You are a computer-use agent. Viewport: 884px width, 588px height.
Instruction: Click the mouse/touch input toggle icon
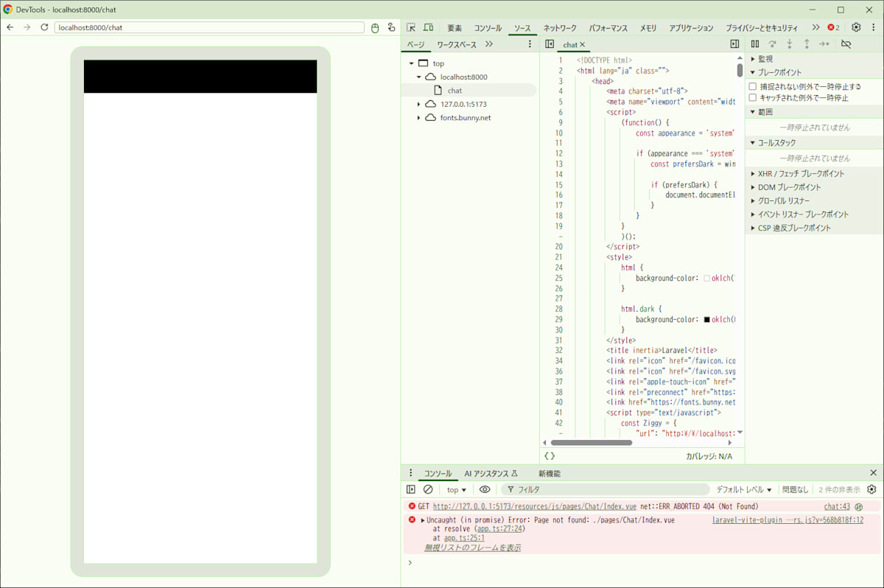coord(374,27)
